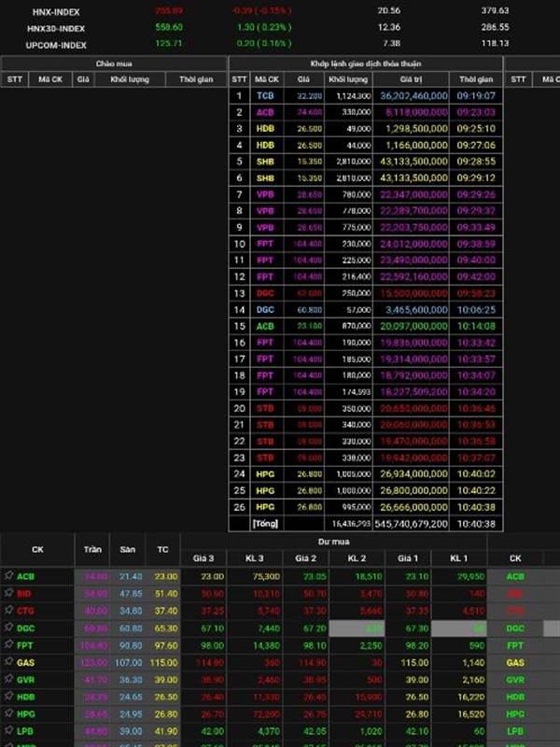Image resolution: width=560 pixels, height=747 pixels.
Task: Select LPB reference price 41.90
Action: (x=166, y=731)
